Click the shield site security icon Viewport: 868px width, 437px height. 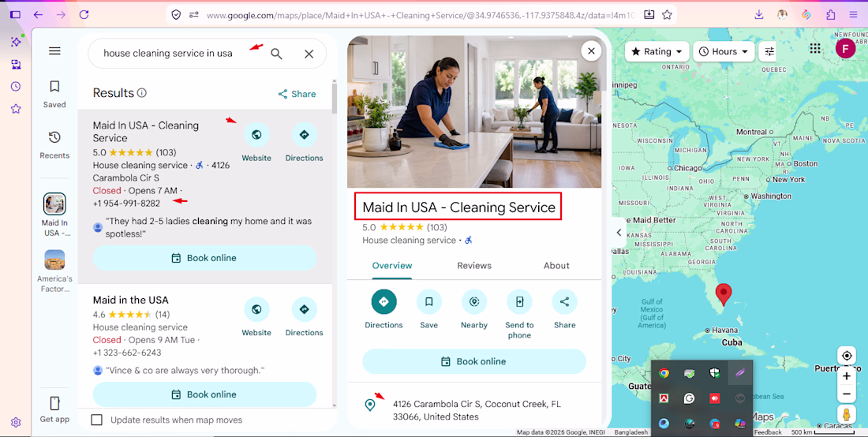coord(176,15)
